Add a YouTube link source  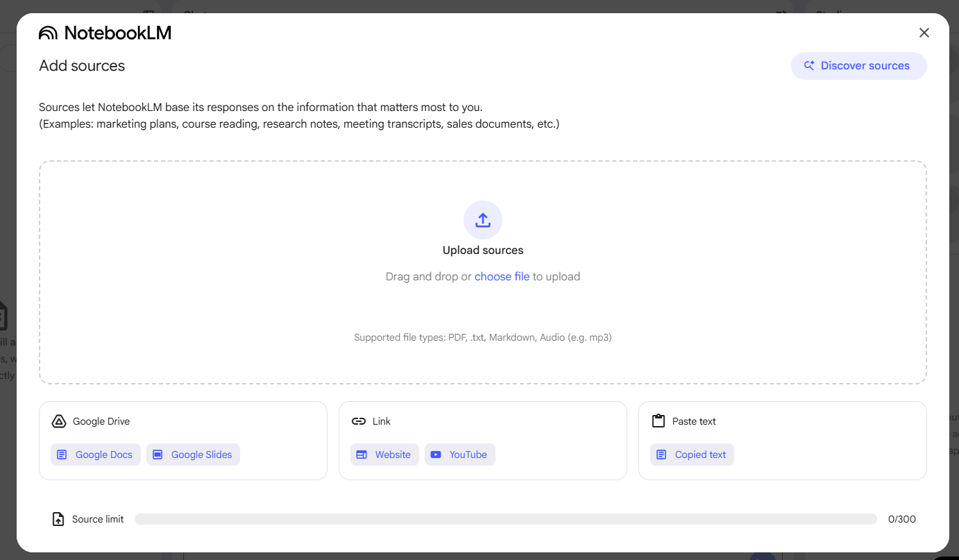coord(460,455)
